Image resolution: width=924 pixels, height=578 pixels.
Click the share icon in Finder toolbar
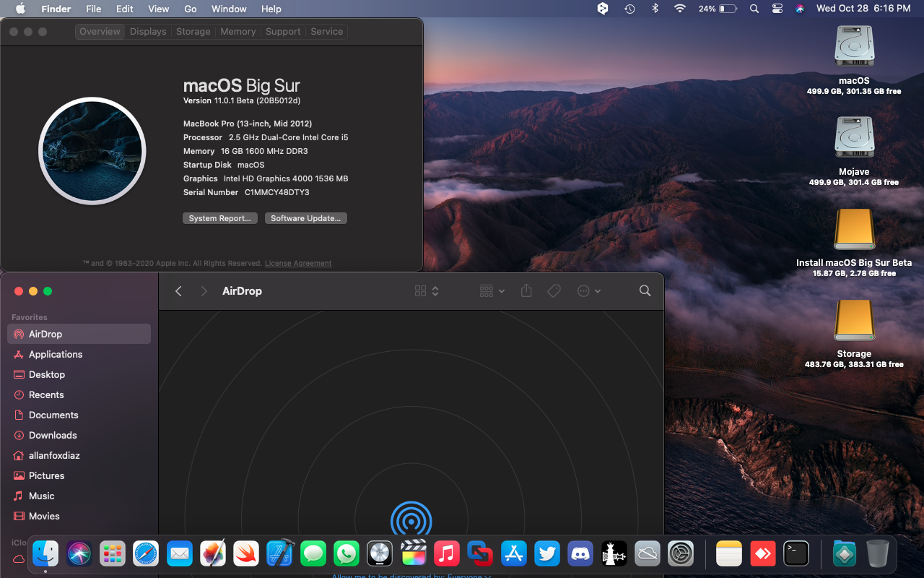tap(526, 290)
